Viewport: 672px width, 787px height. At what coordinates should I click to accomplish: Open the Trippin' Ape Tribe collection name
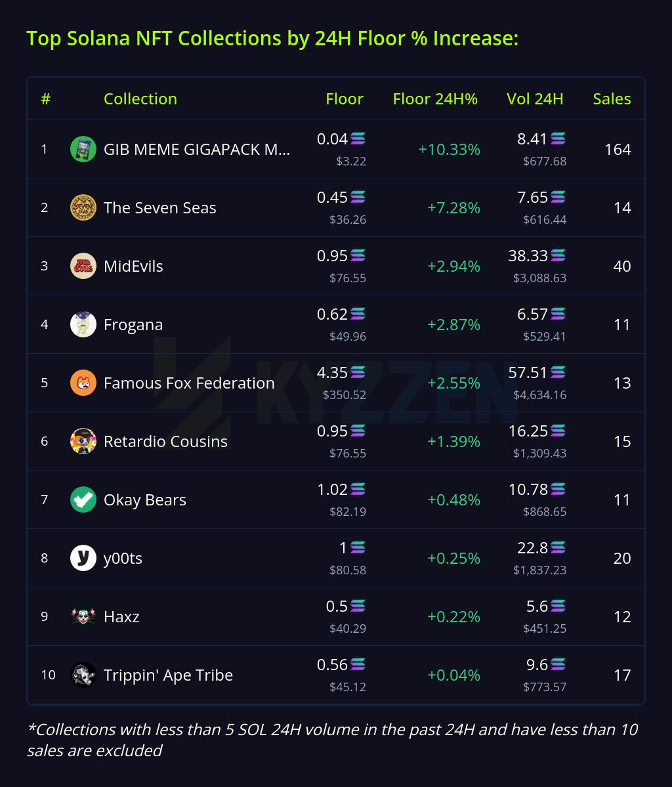[168, 675]
